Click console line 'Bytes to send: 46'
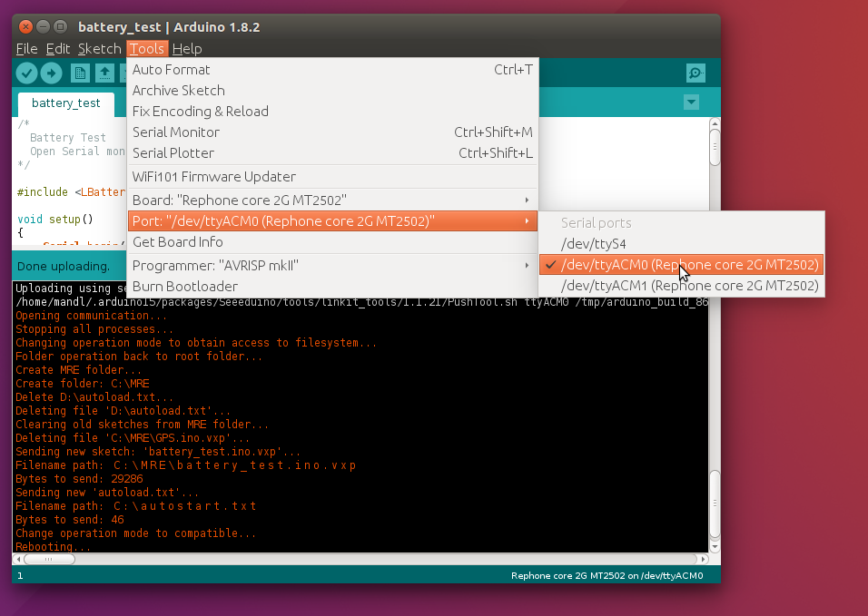The width and height of the screenshot is (868, 616). pos(70,520)
